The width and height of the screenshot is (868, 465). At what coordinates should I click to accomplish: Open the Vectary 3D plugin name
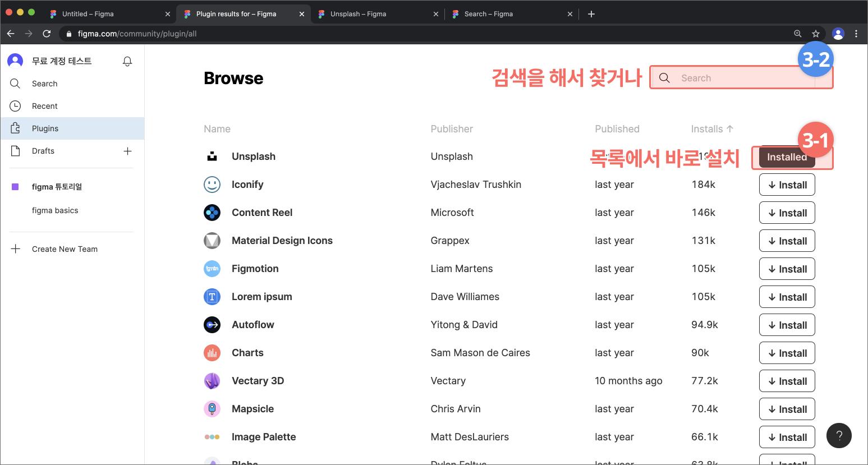tap(258, 381)
